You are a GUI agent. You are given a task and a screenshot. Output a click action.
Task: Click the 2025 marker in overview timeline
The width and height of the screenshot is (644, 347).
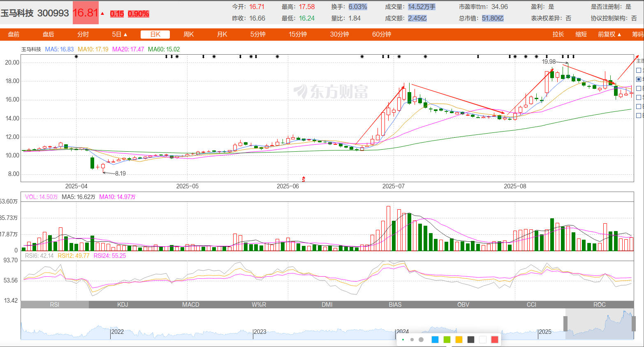pyautogui.click(x=545, y=332)
